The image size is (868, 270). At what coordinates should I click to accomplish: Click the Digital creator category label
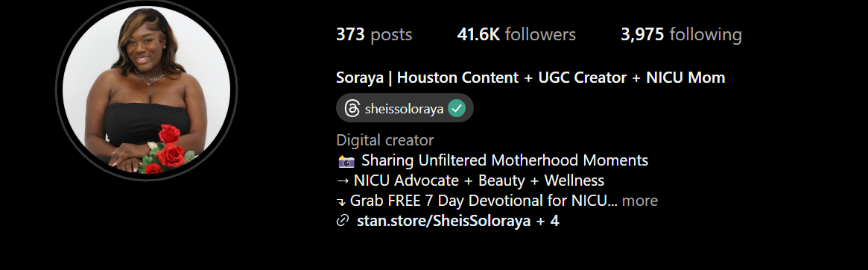(x=384, y=140)
